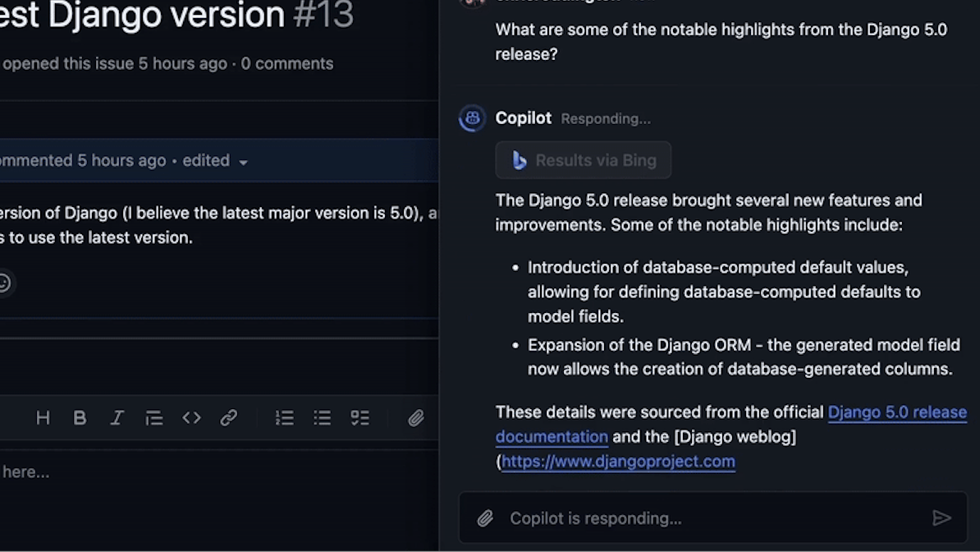Open the djangoproject.com URL link
The image size is (980, 552).
click(618, 462)
